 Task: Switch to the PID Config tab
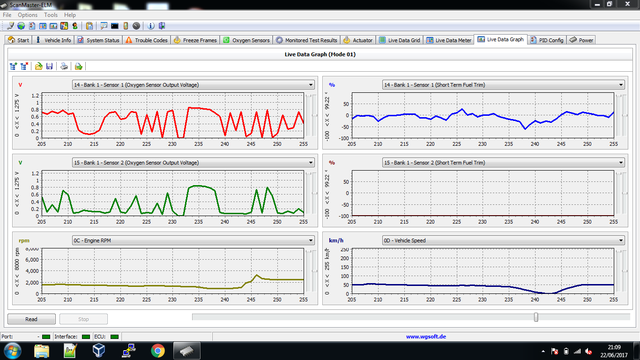547,40
